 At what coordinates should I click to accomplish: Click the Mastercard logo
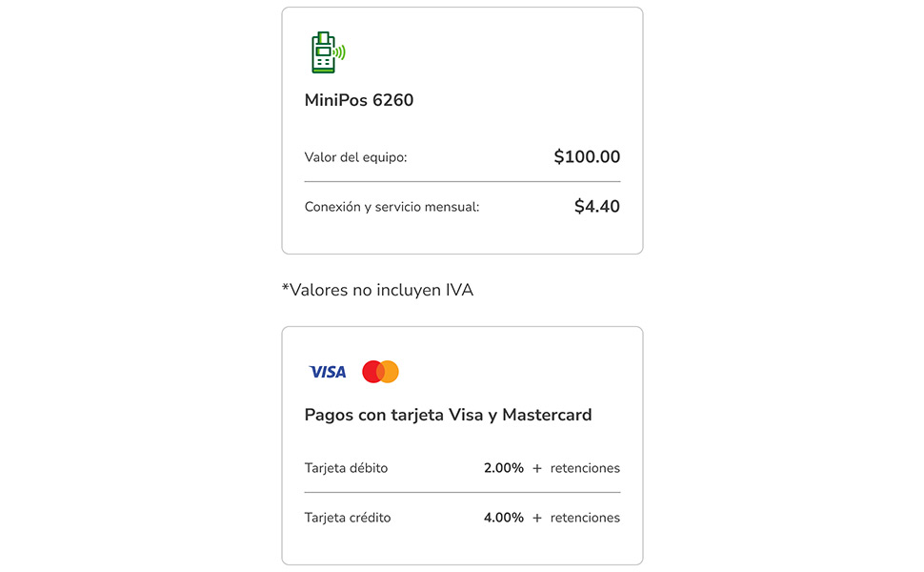(381, 372)
